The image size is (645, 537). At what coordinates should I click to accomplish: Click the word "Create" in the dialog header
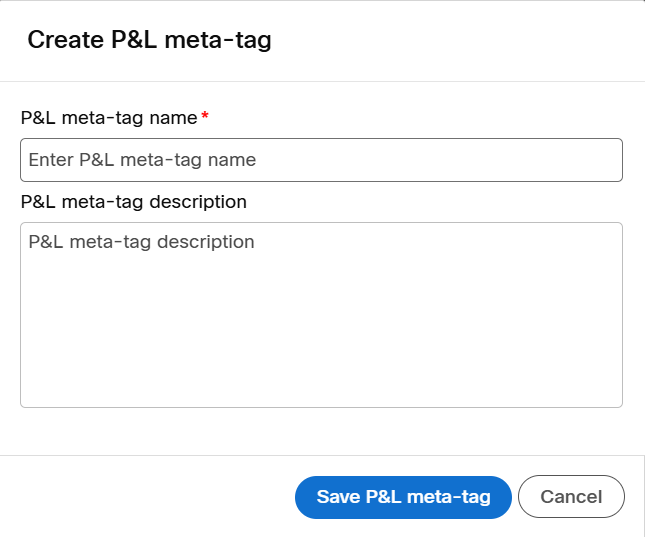click(62, 40)
